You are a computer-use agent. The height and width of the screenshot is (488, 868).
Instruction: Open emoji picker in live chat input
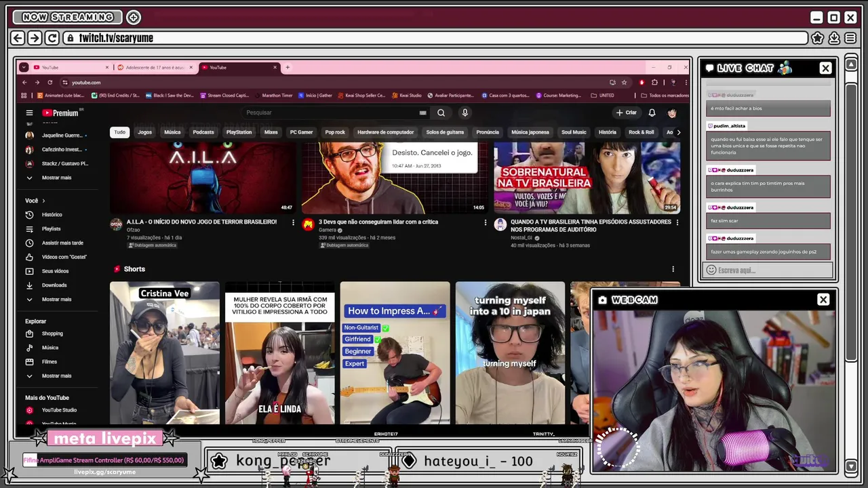click(711, 270)
